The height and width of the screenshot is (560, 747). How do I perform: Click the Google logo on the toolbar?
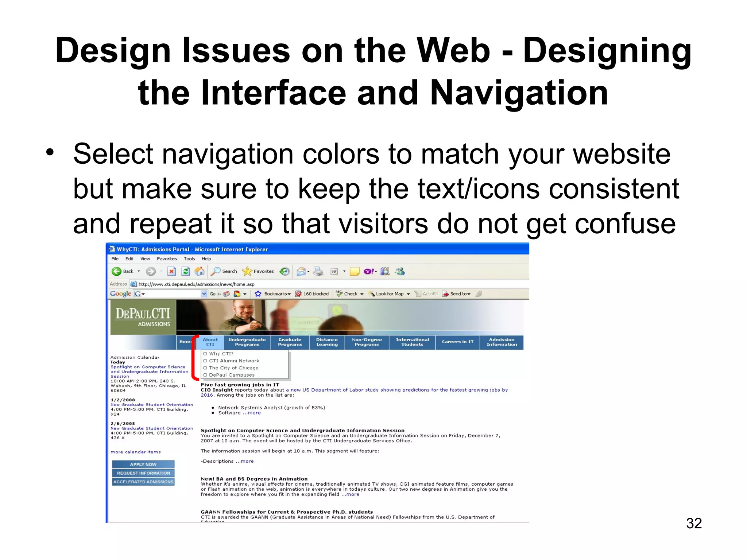[x=120, y=294]
